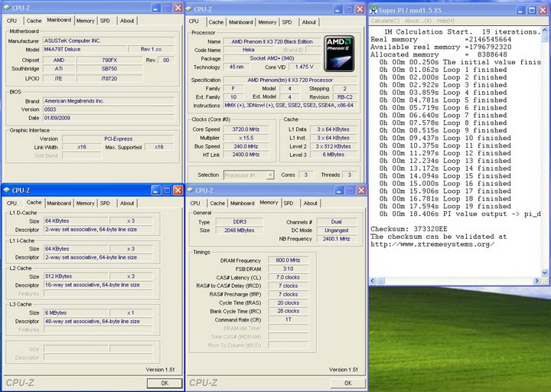Click CPU-Z title icon in Cache window
Image resolution: width=551 pixels, height=392 pixels.
[6, 190]
